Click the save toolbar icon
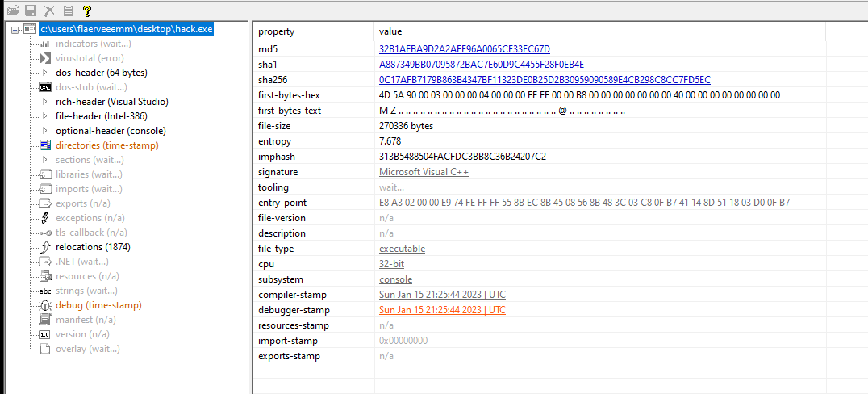 coord(30,10)
